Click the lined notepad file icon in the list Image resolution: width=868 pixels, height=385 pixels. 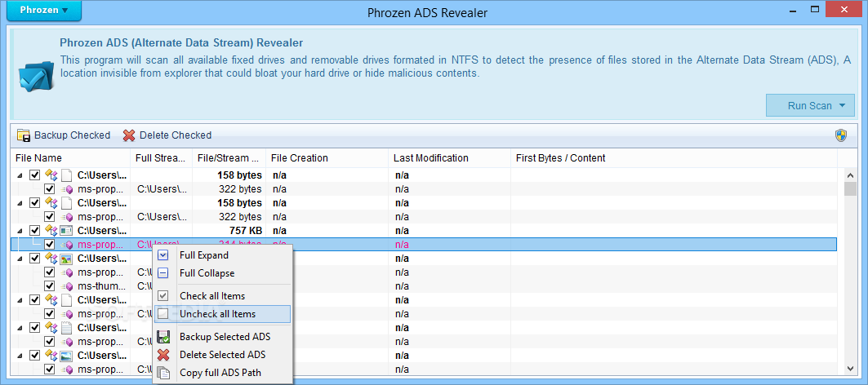click(x=66, y=327)
